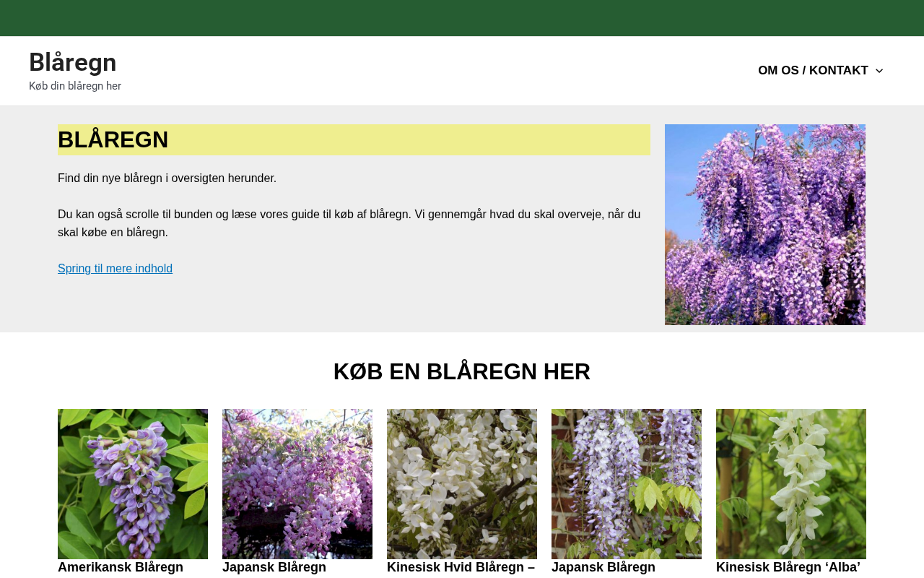Viewport: 924px width, 578px height.
Task: Open the Blåregn site title link
Action: [73, 62]
